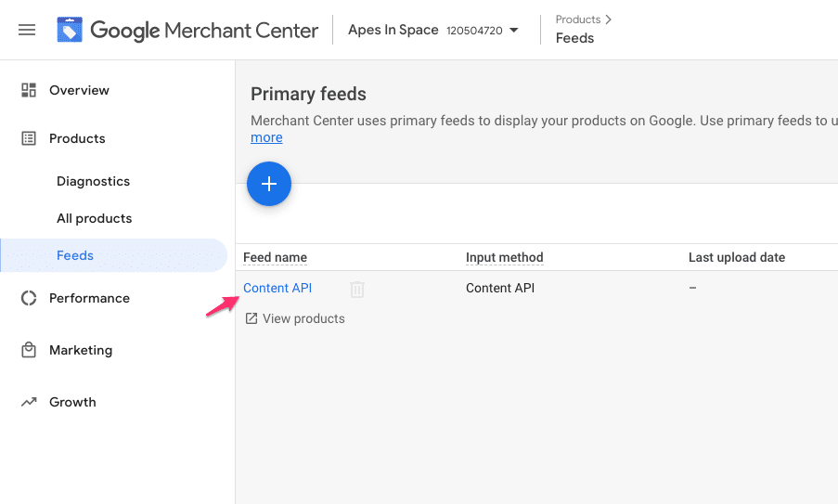This screenshot has height=504, width=838.
Task: Click the account number 120504720
Action: click(474, 31)
